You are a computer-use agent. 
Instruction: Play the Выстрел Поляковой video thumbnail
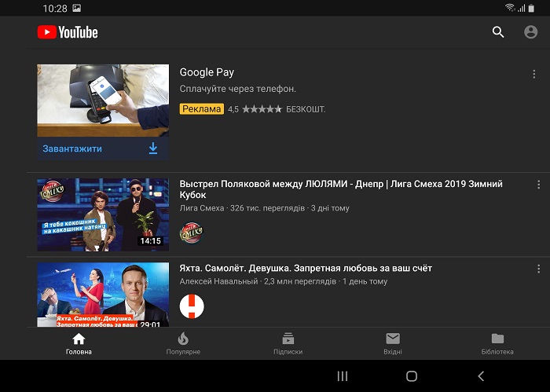[x=103, y=214]
